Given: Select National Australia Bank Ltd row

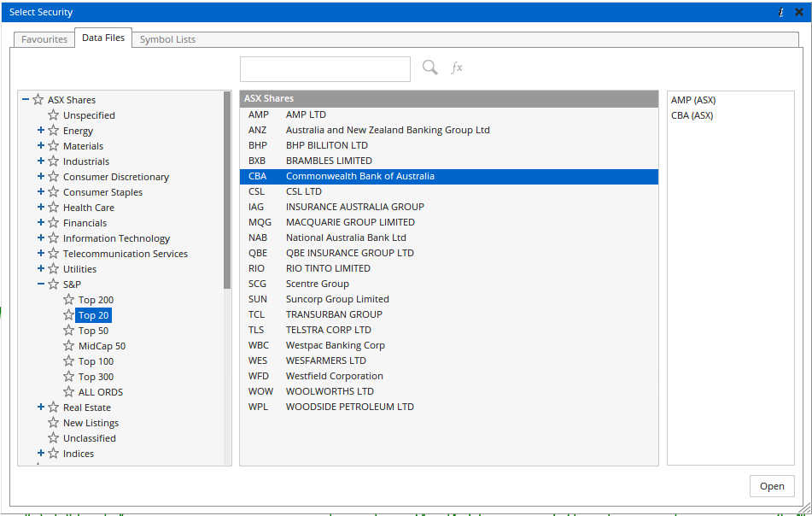Looking at the screenshot, I should pyautogui.click(x=449, y=237).
